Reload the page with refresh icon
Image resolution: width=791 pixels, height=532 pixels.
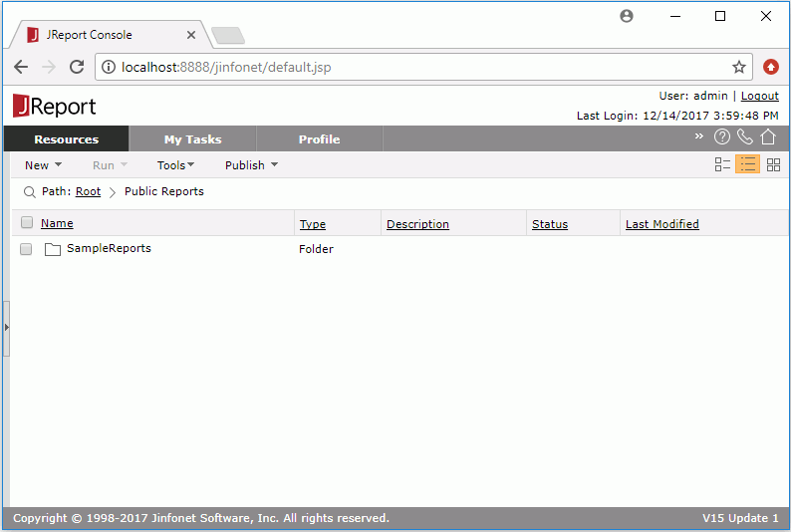click(77, 67)
